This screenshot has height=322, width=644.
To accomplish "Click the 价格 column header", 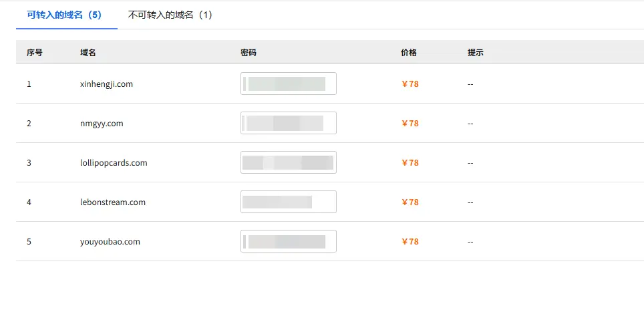I will (x=409, y=53).
